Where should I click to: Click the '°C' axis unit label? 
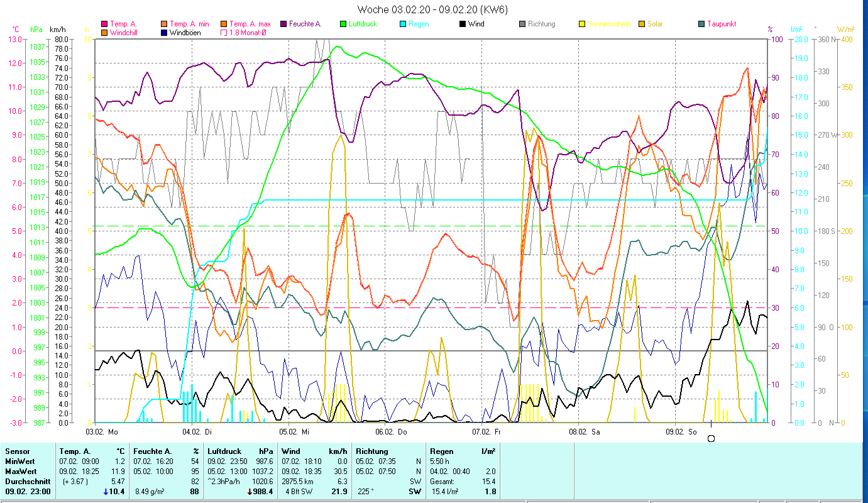(x=16, y=30)
